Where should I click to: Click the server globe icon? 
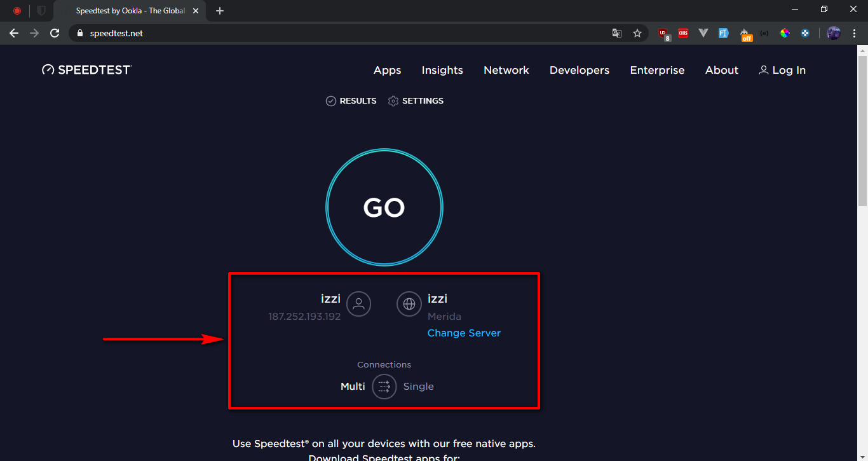pyautogui.click(x=409, y=304)
